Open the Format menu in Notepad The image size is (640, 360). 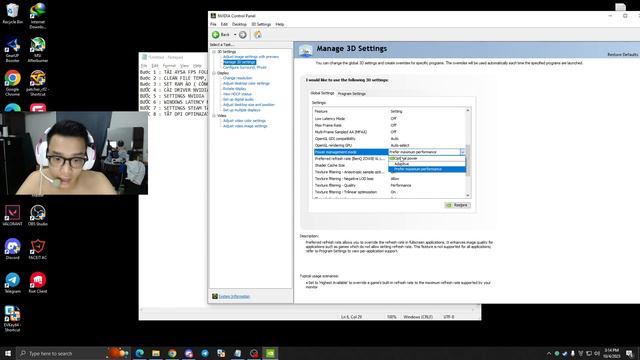point(169,66)
